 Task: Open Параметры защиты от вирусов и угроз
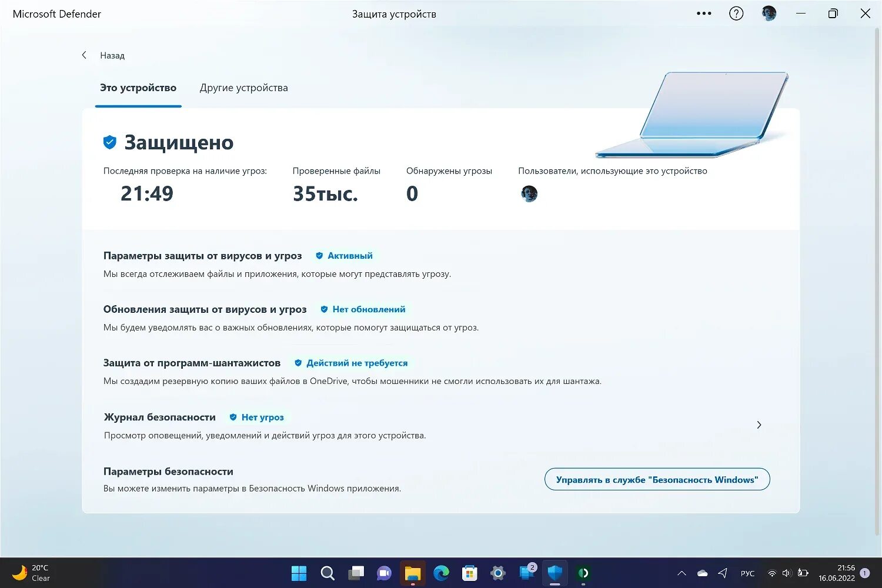(x=202, y=256)
